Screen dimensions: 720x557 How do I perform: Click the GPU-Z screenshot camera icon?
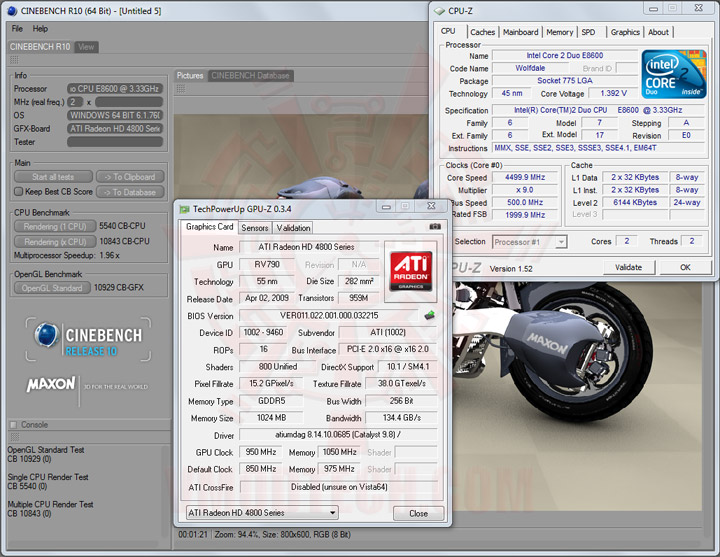coord(435,226)
